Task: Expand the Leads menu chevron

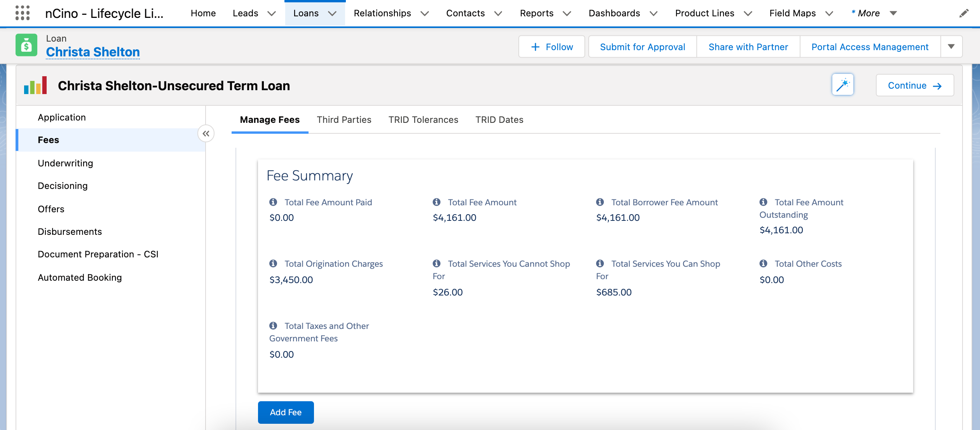Action: tap(272, 14)
